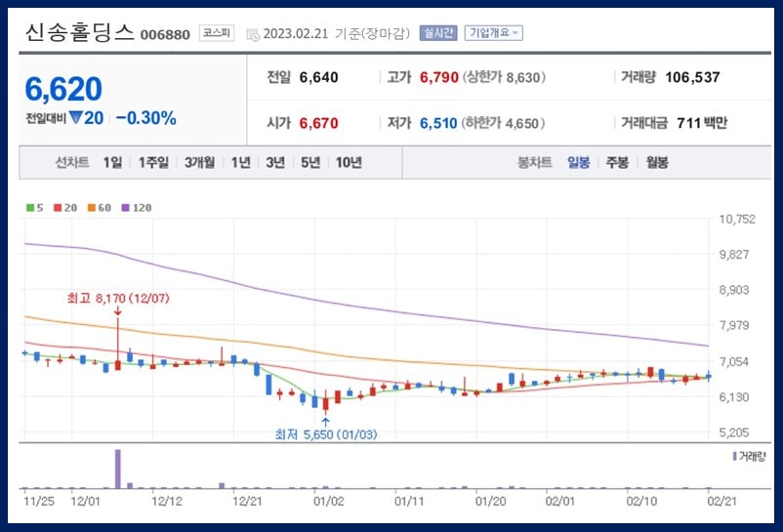
Task: Click the 02/21 date label on the axis
Action: [721, 501]
